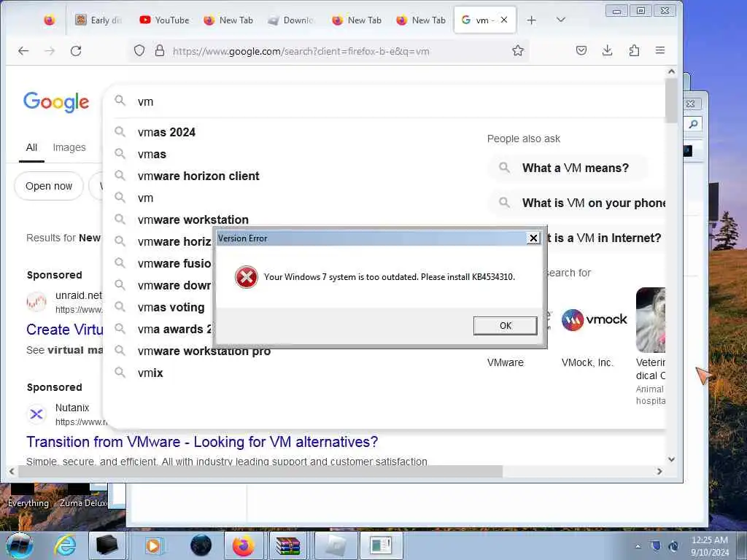Screen dimensions: 747x560
Task: Open the dark globe taskbar icon
Action: point(201,545)
